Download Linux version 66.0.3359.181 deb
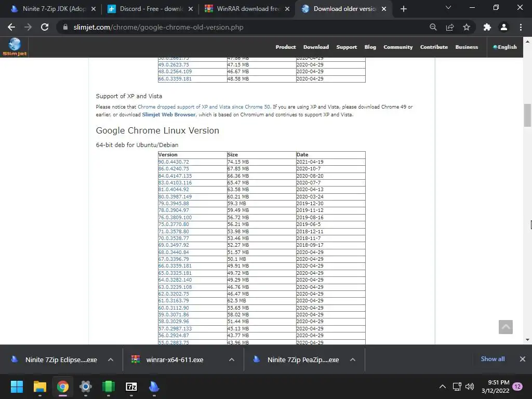This screenshot has height=399, width=532. coord(175,266)
